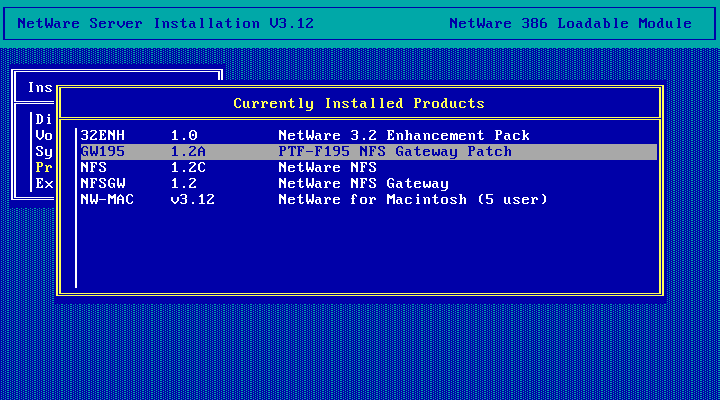This screenshot has width=720, height=400.
Task: Select the NFSGW product row
Action: pos(368,184)
